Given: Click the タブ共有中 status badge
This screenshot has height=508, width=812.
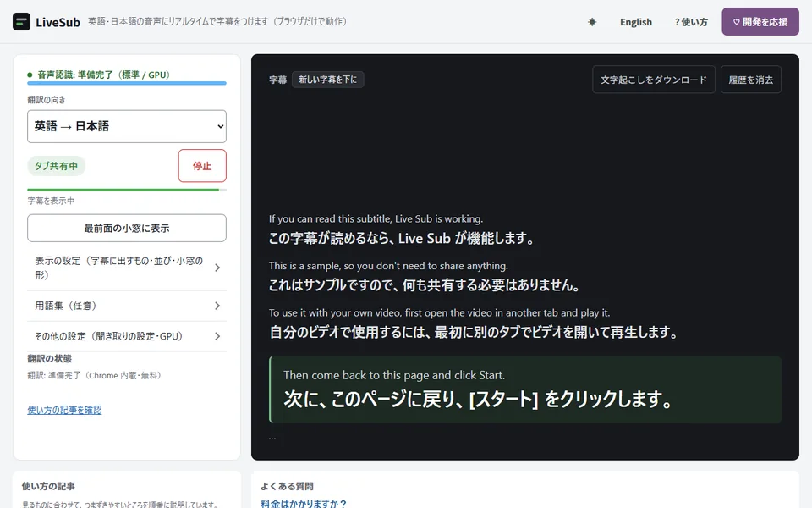Looking at the screenshot, I should [x=56, y=166].
